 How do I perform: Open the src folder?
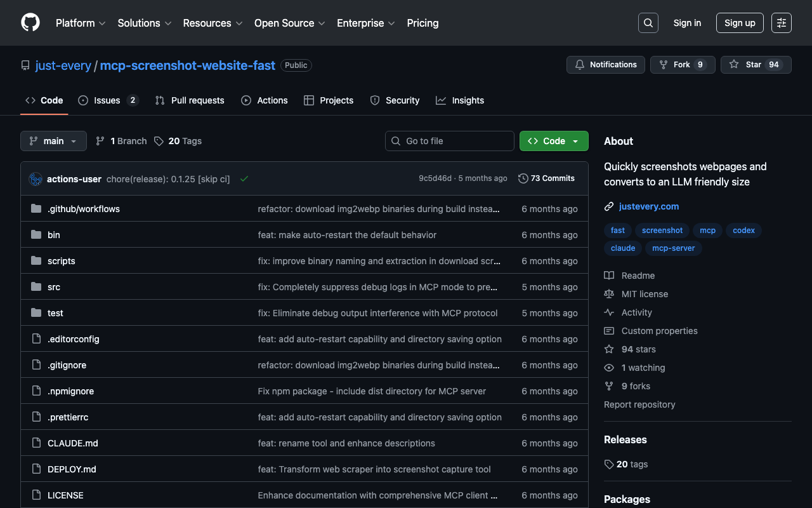(54, 287)
